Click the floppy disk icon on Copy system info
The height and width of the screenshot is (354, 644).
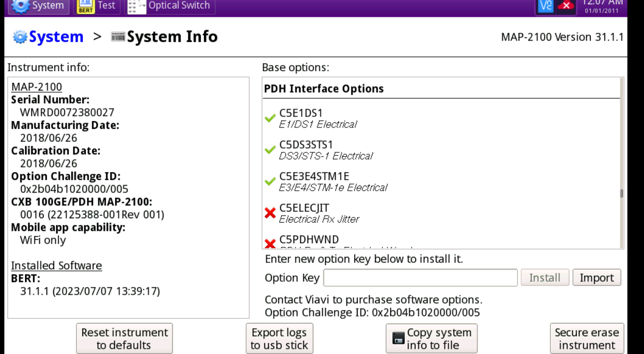(398, 338)
